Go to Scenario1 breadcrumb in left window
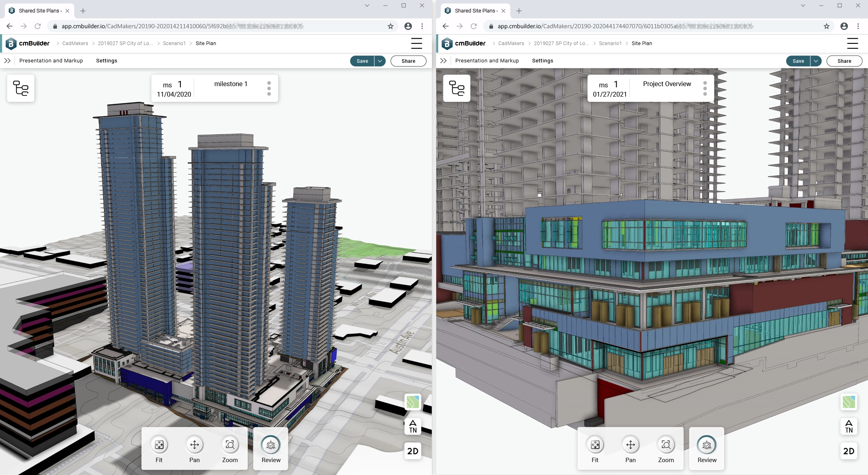The image size is (868, 475). pos(174,43)
